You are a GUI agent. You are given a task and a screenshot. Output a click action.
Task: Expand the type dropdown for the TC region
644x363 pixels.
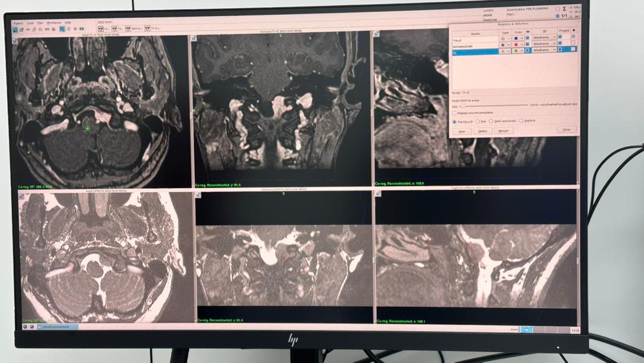click(509, 51)
